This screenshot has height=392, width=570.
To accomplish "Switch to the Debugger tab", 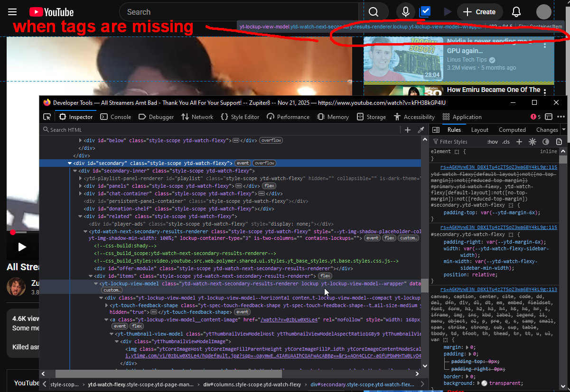I will pyautogui.click(x=156, y=117).
